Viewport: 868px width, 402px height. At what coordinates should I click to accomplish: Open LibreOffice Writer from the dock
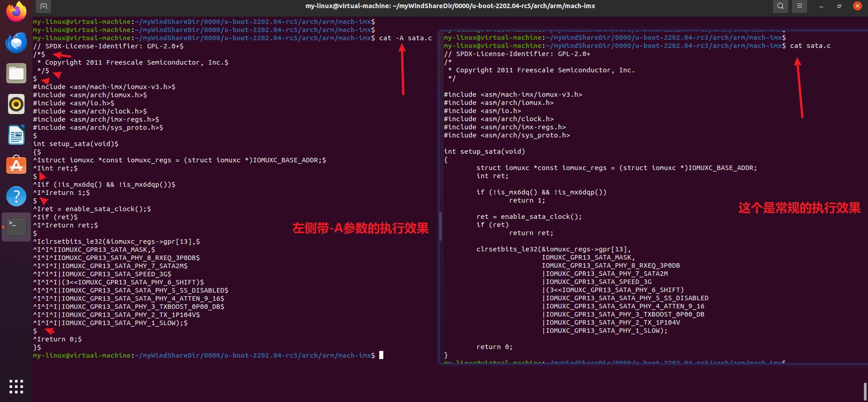coord(16,135)
